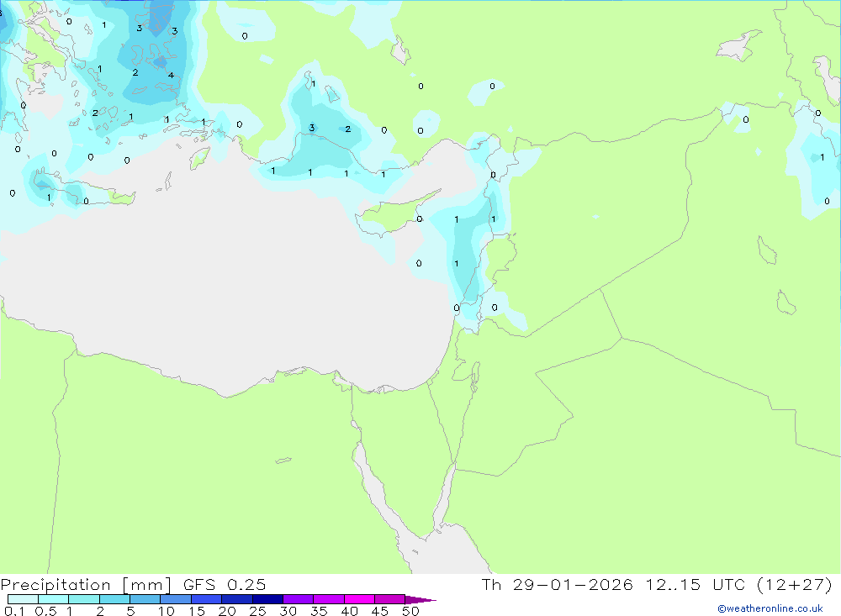Click the "Th 29-01-2026" date text
Screen dimensions: 841x616
pos(558,584)
